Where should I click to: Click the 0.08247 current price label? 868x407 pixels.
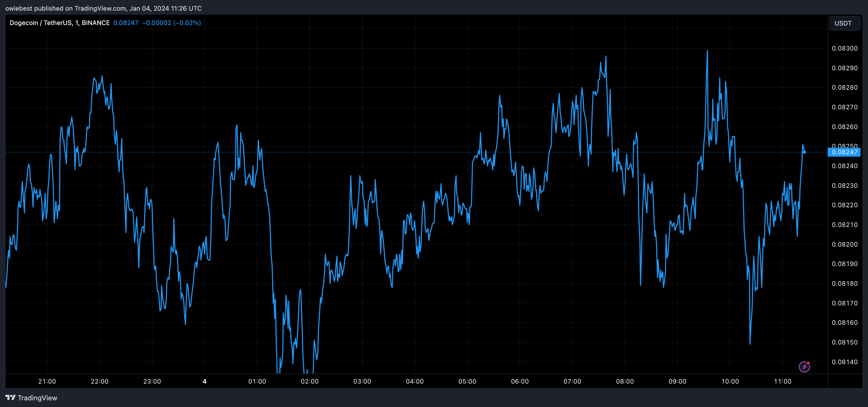[x=844, y=152]
